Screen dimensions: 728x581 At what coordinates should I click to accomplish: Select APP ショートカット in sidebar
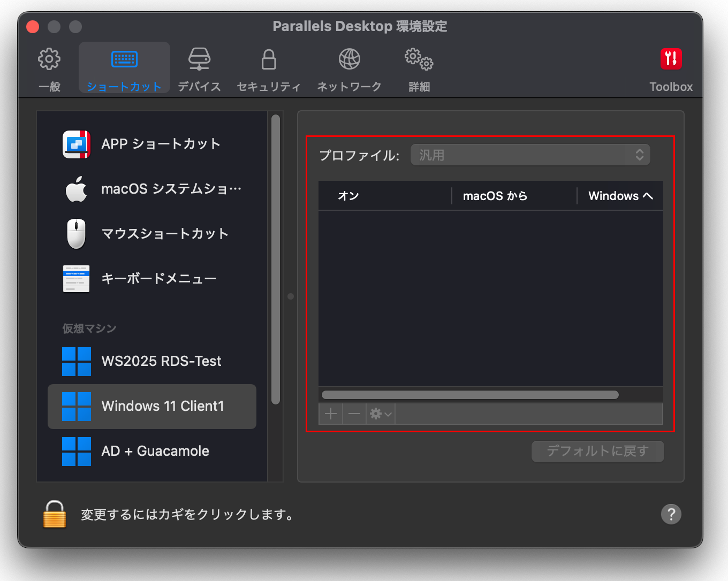pyautogui.click(x=152, y=144)
